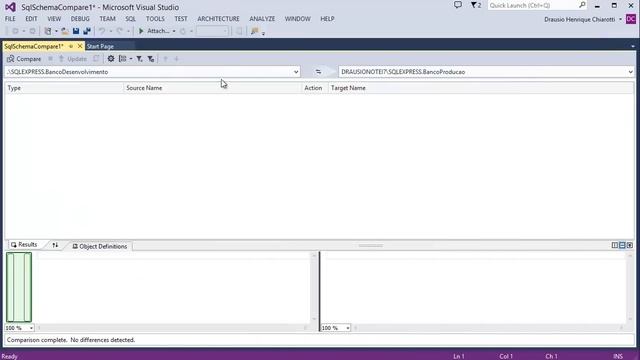
Task: Click the swap panes arrows tab icon
Action: pos(55,245)
